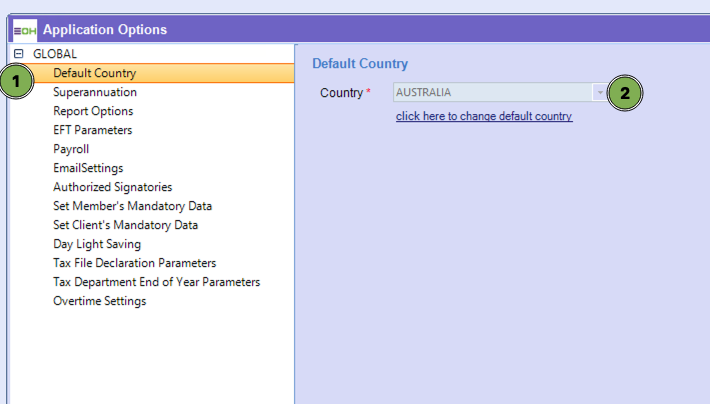Open Set Client's Mandatory Data
Image resolution: width=710 pixels, height=404 pixels.
[126, 225]
